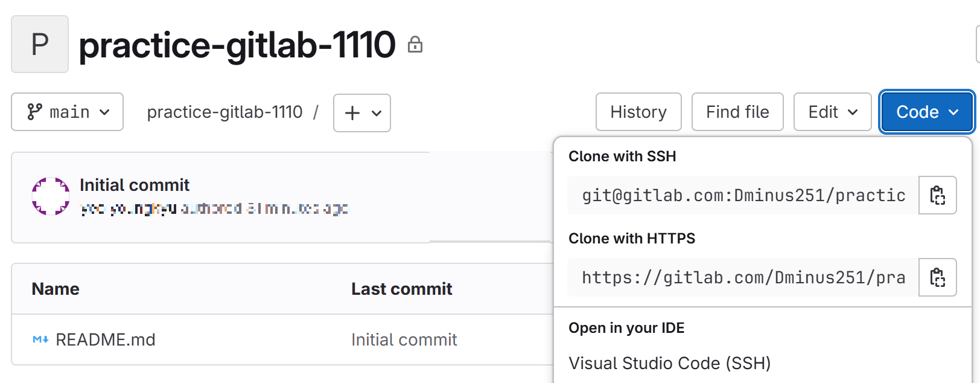Click the SSH clone URL field
Image resolution: width=980 pixels, height=383 pixels.
coord(743,195)
